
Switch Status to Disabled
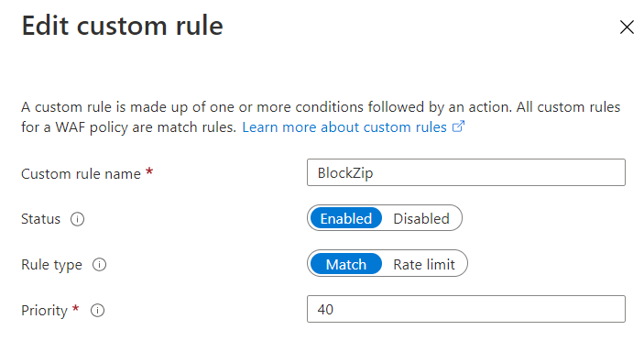coord(421,218)
